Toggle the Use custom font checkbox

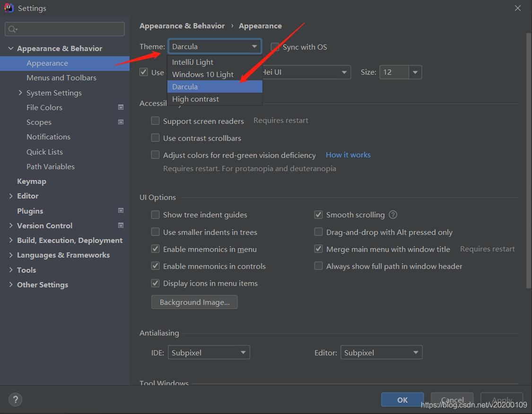pyautogui.click(x=143, y=72)
